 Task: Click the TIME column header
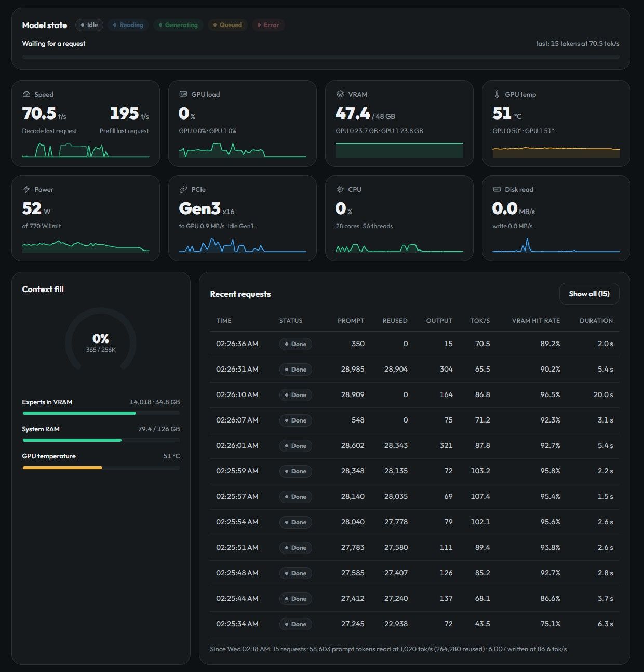click(224, 321)
